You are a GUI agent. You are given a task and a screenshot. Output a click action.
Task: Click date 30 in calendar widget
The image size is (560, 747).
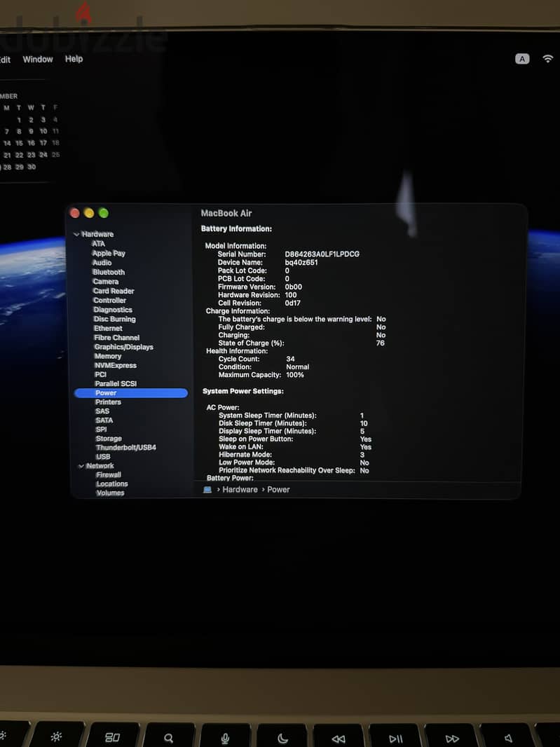coord(32,167)
